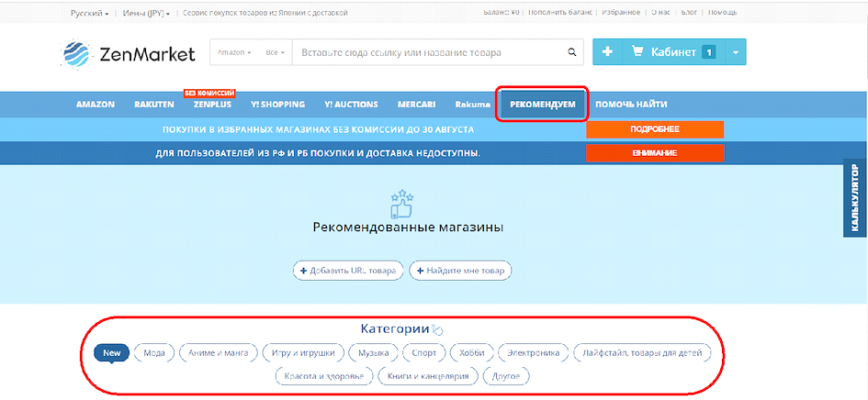
Task: Select the Электроника category pill
Action: tap(533, 352)
